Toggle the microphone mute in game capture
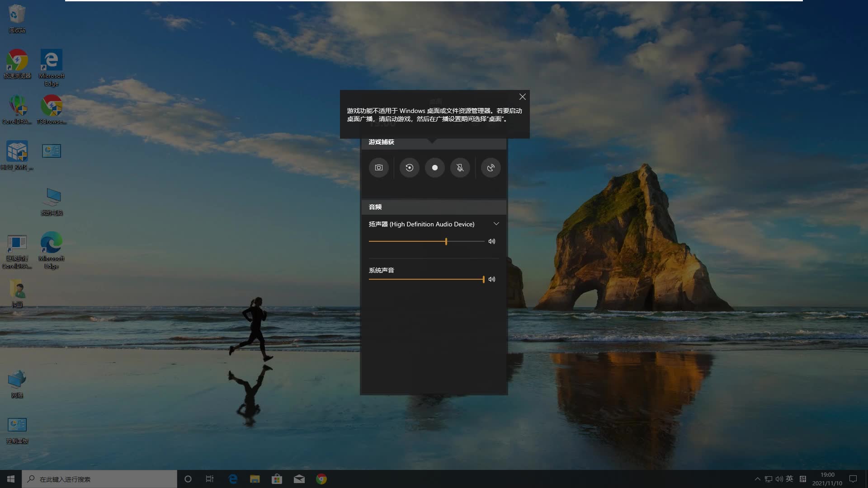Screen dimensions: 868x488 coord(460,168)
